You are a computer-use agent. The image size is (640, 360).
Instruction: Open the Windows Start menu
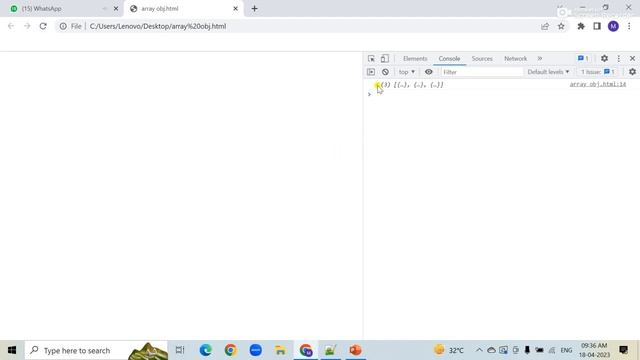(12, 350)
